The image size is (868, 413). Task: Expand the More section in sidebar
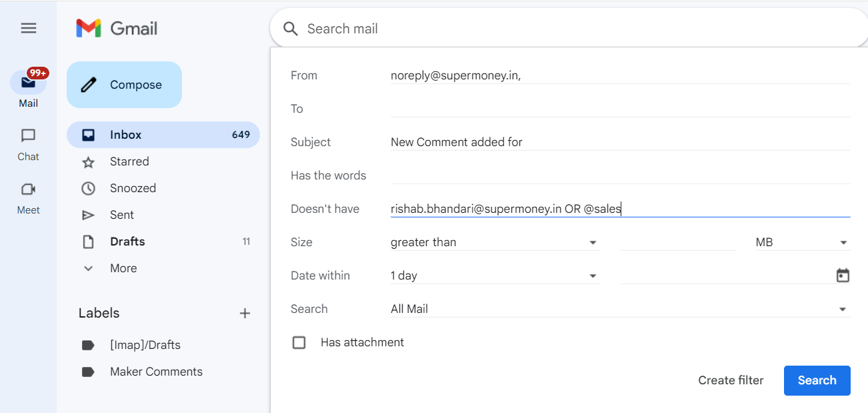123,268
